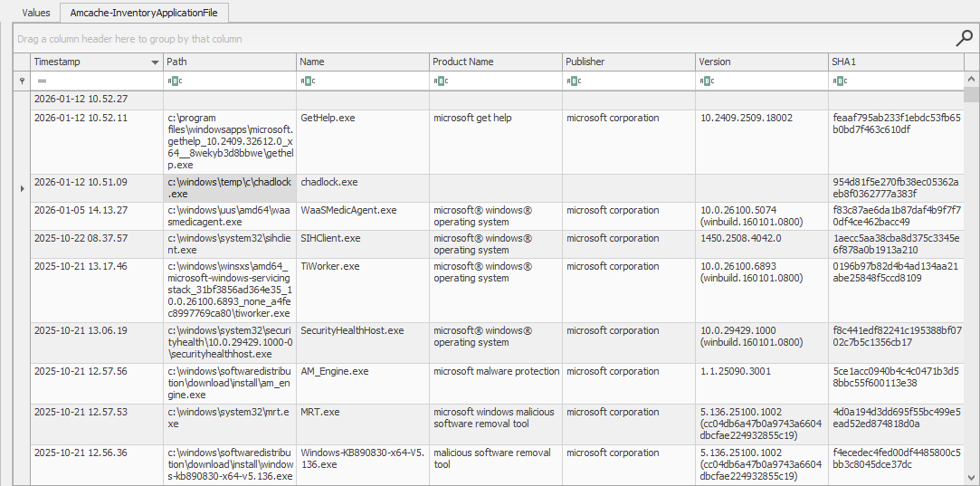Select the tiworker.exe winsxs path cell
The image size is (980, 486).
pos(230,291)
